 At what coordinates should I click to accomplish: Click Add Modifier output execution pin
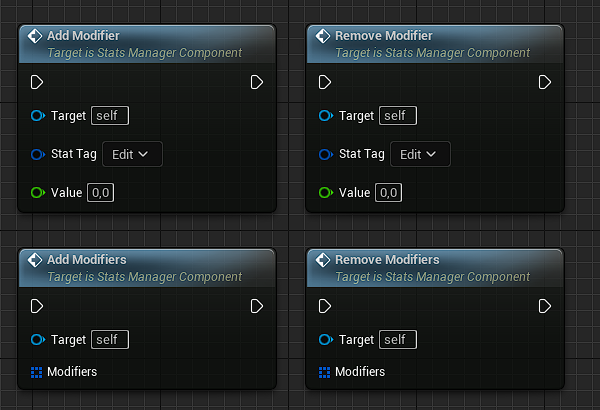point(257,82)
